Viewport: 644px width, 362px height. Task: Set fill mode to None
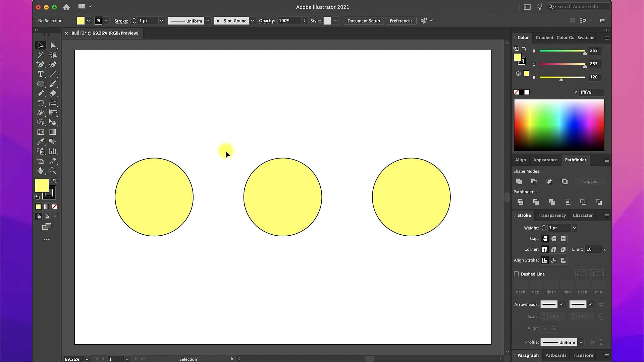(x=54, y=206)
